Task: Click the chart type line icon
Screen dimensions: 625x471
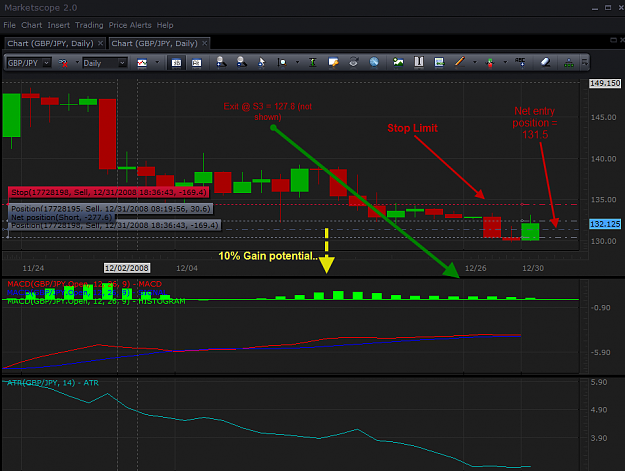Action: click(142, 63)
